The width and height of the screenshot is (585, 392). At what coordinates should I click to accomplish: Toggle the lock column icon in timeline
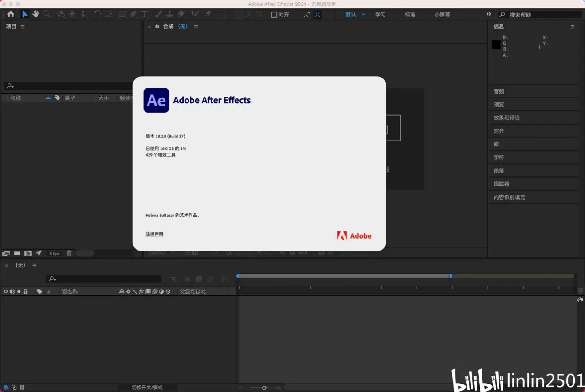(25, 291)
